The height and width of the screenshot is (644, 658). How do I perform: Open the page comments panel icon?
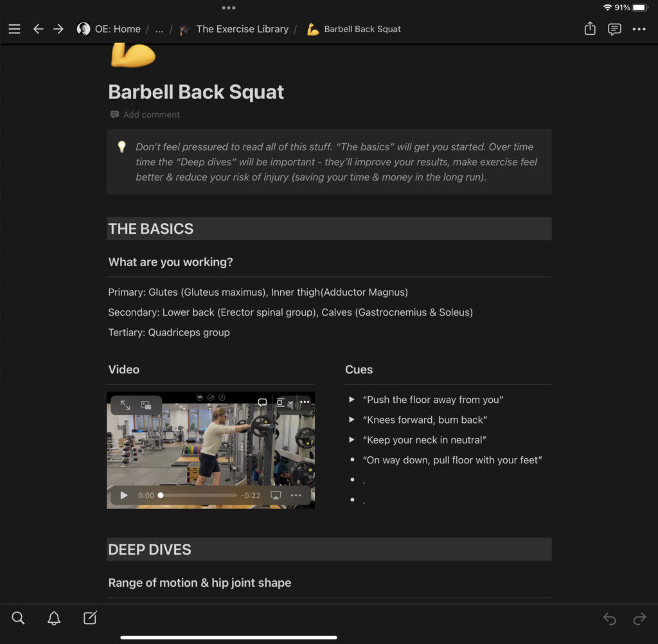(x=614, y=29)
